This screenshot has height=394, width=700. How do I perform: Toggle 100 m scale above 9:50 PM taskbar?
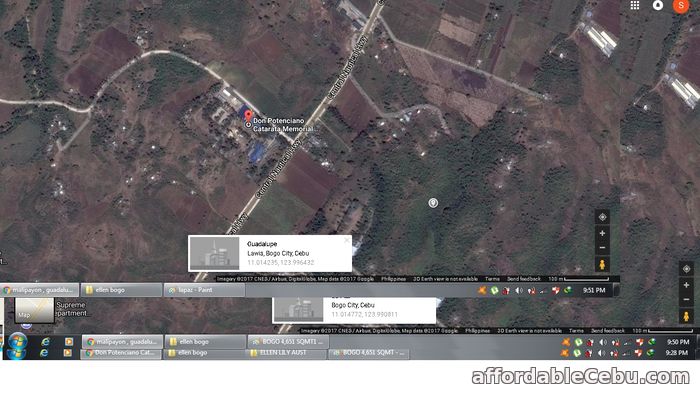(x=663, y=331)
